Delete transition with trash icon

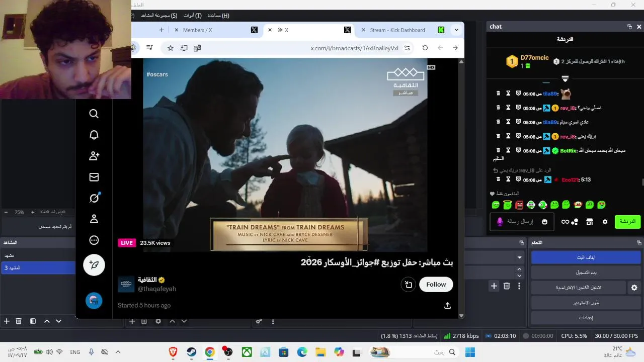[x=507, y=286]
